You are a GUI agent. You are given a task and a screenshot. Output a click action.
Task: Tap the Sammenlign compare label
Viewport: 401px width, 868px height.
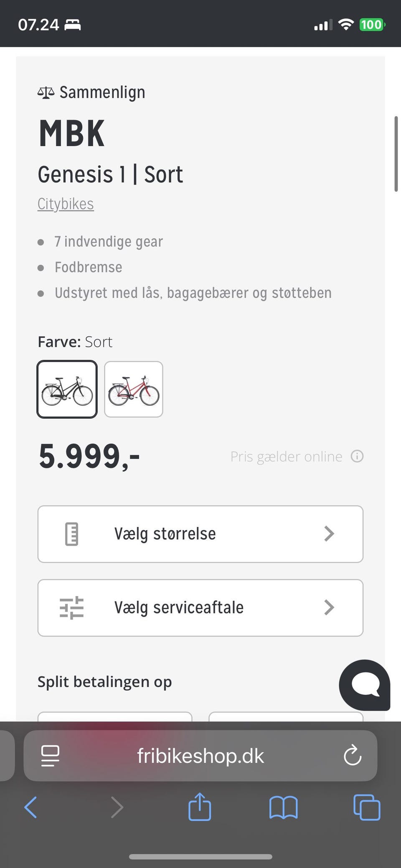[x=102, y=92]
